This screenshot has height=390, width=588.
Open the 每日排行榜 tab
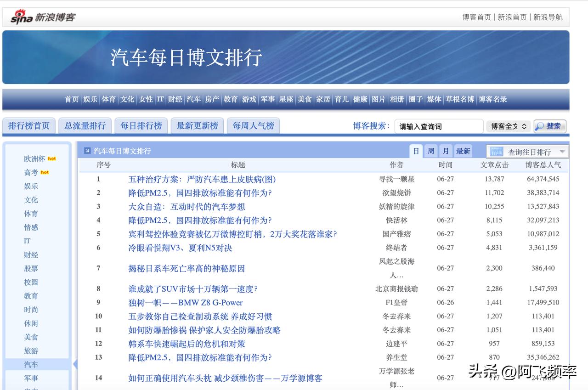[141, 125]
